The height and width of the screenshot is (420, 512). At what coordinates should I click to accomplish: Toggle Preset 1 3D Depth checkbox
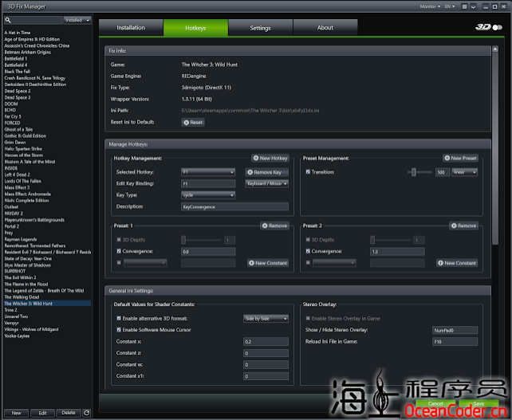[x=119, y=240]
